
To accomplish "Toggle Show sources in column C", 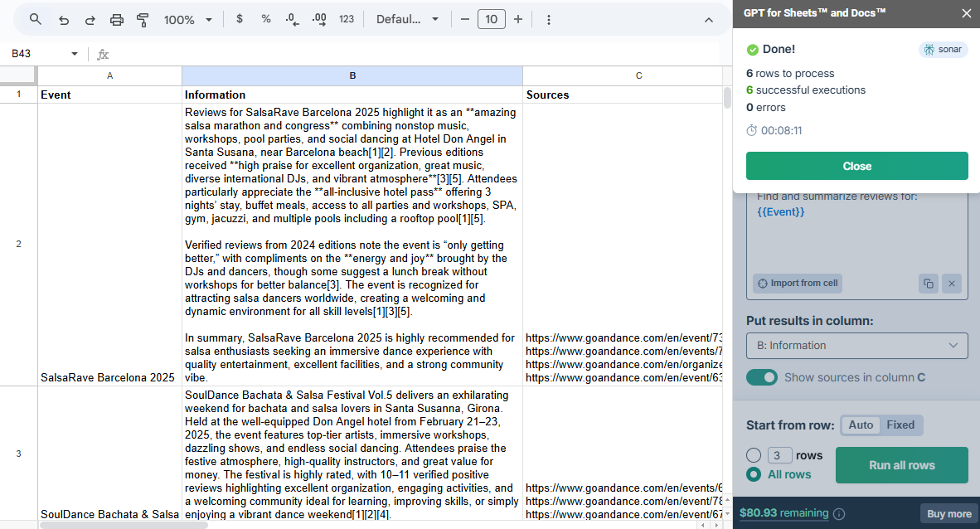I will click(x=762, y=377).
